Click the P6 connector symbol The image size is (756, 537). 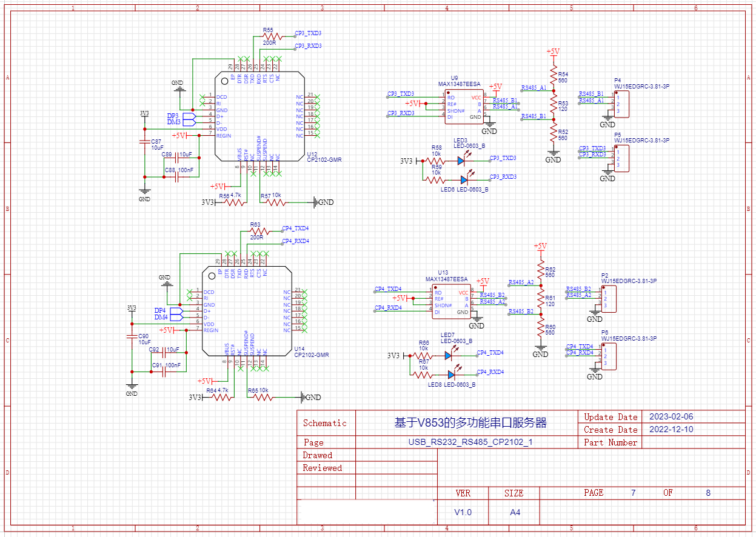610,356
